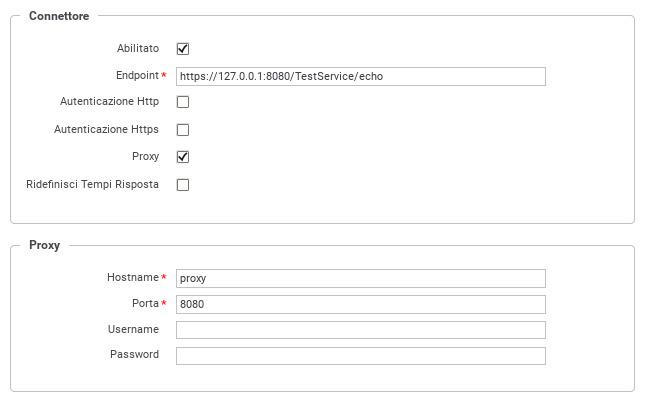Focus the Hostname input containing proxy
The height and width of the screenshot is (401, 648).
[361, 278]
